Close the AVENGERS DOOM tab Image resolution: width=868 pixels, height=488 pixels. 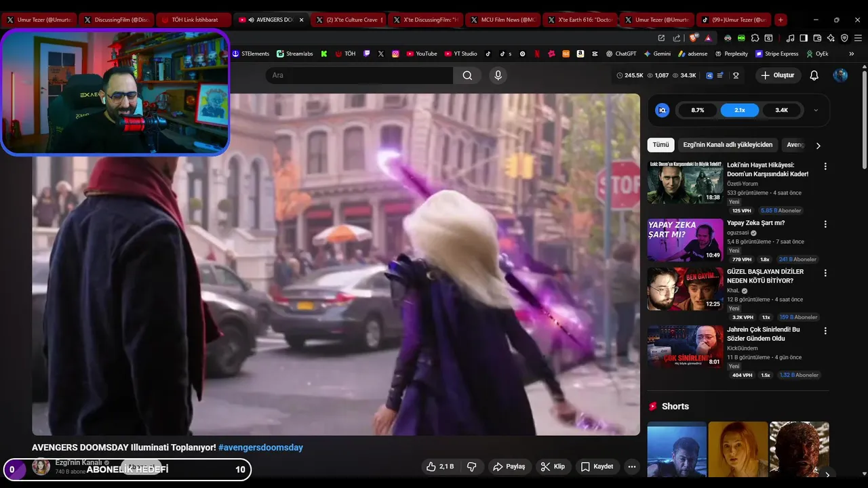[x=302, y=20]
